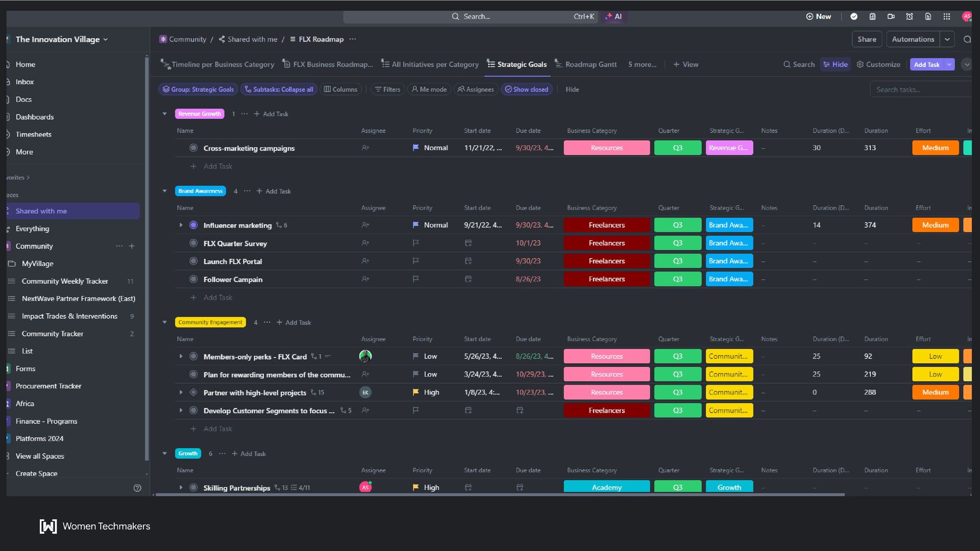Image resolution: width=980 pixels, height=551 pixels.
Task: Focus the Search tasks input field
Action: coord(921,89)
